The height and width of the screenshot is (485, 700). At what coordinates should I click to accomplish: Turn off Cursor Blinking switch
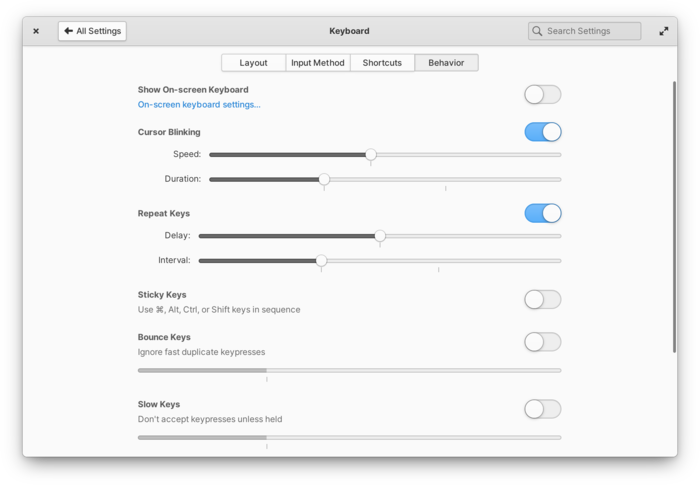[x=542, y=132]
